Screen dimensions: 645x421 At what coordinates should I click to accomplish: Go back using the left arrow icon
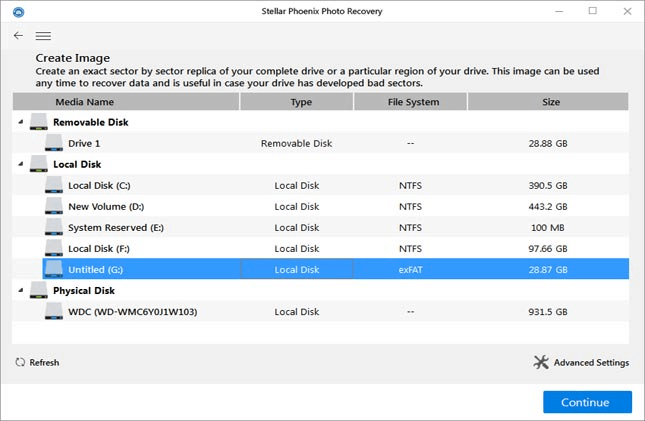(18, 35)
